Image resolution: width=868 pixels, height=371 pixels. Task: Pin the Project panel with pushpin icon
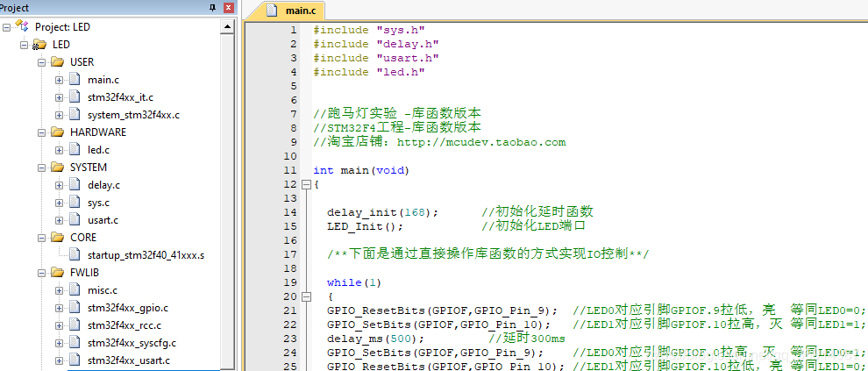coord(212,8)
